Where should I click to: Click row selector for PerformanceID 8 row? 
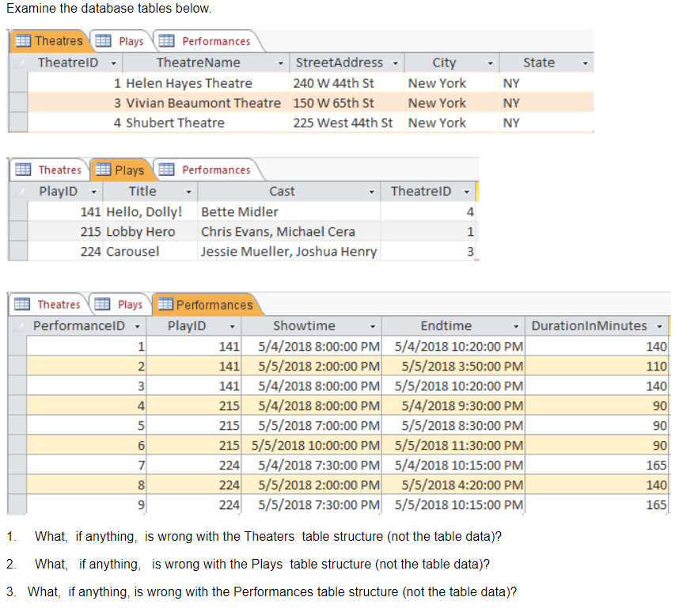click(x=18, y=485)
